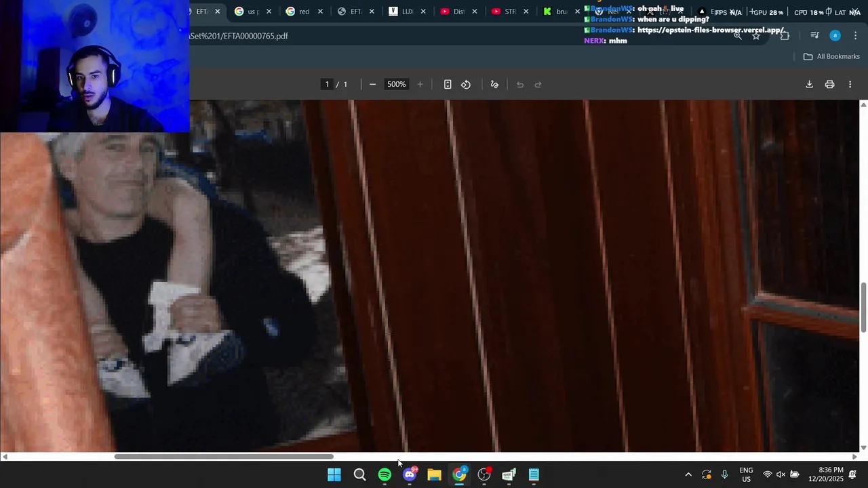Open Discord from the taskbar
Screen dimensions: 868x488
pos(410,474)
